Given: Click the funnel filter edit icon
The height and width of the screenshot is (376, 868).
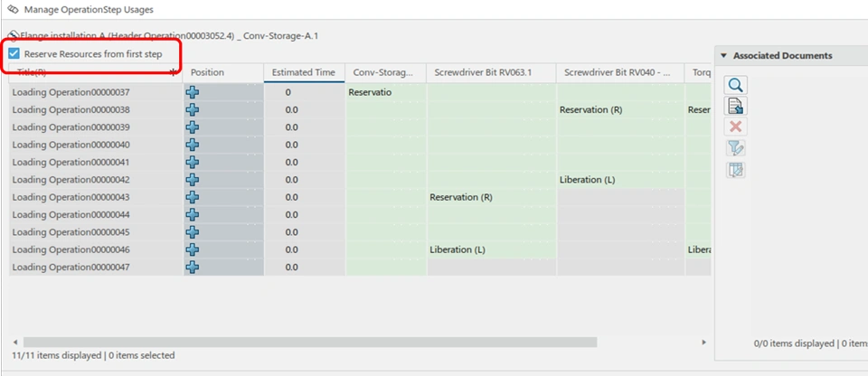Looking at the screenshot, I should click(x=736, y=148).
